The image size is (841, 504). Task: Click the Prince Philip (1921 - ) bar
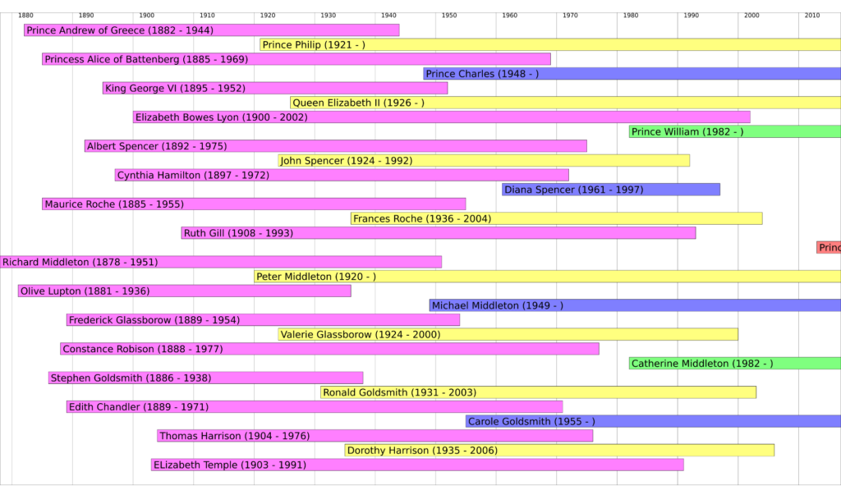550,44
